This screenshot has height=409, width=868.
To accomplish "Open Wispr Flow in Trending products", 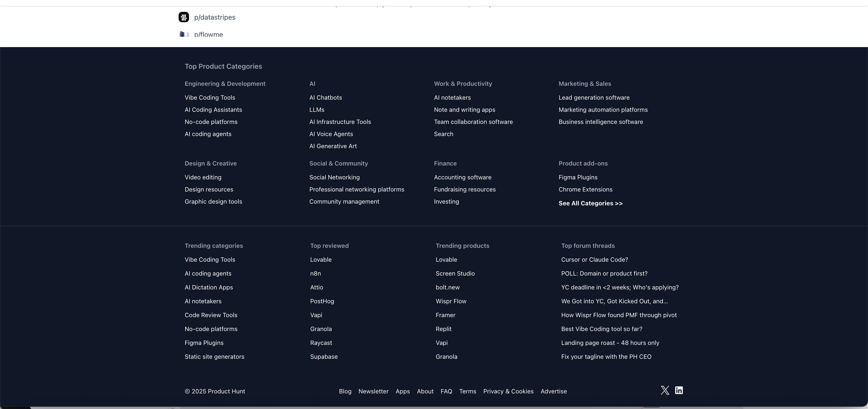I will [451, 301].
